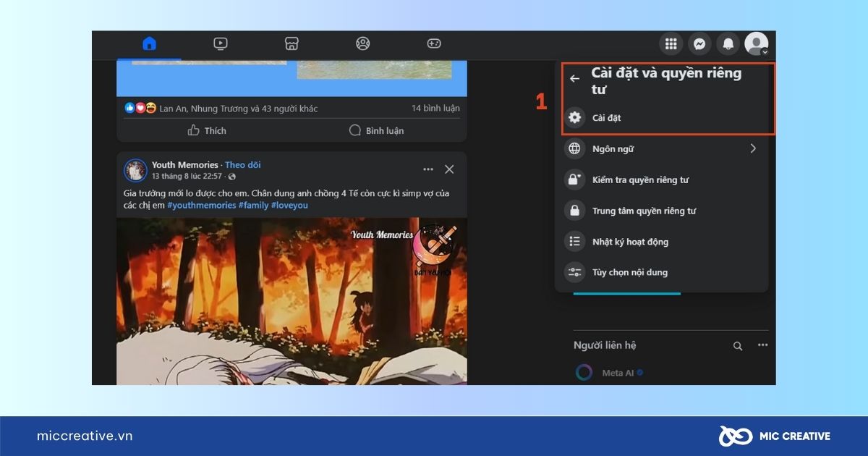Viewport: 868px width, 456px height.
Task: Open the account profile avatar menu
Action: [x=757, y=44]
